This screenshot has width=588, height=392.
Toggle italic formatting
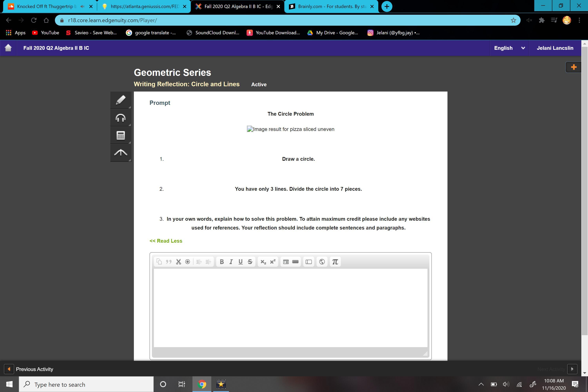coord(231,262)
